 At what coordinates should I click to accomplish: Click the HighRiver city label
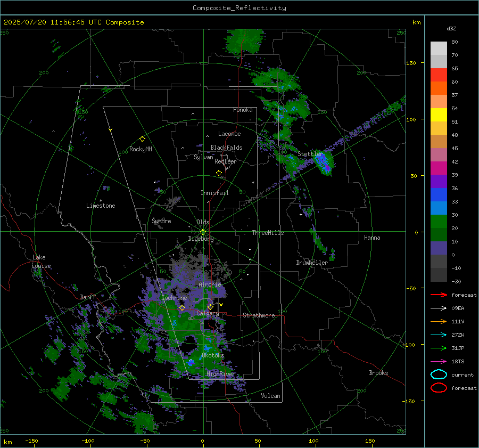pyautogui.click(x=221, y=374)
